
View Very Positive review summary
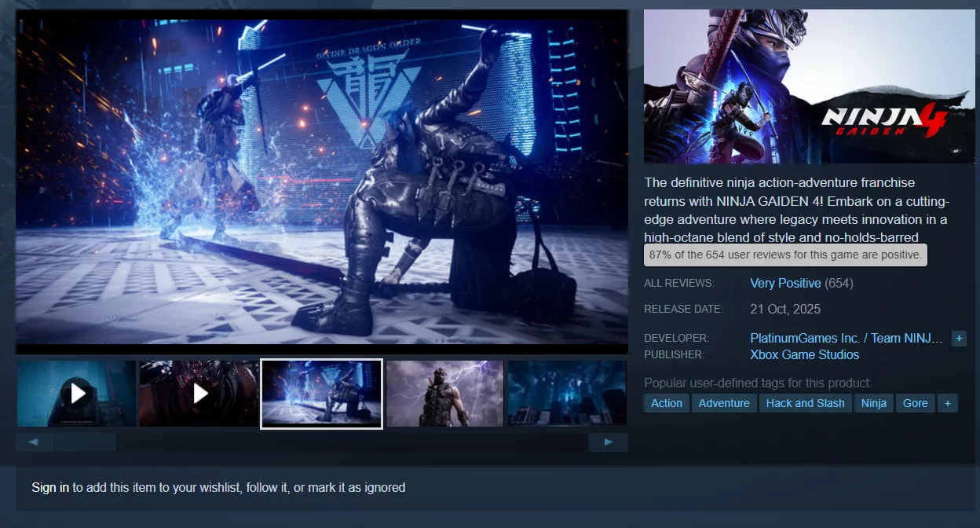785,284
